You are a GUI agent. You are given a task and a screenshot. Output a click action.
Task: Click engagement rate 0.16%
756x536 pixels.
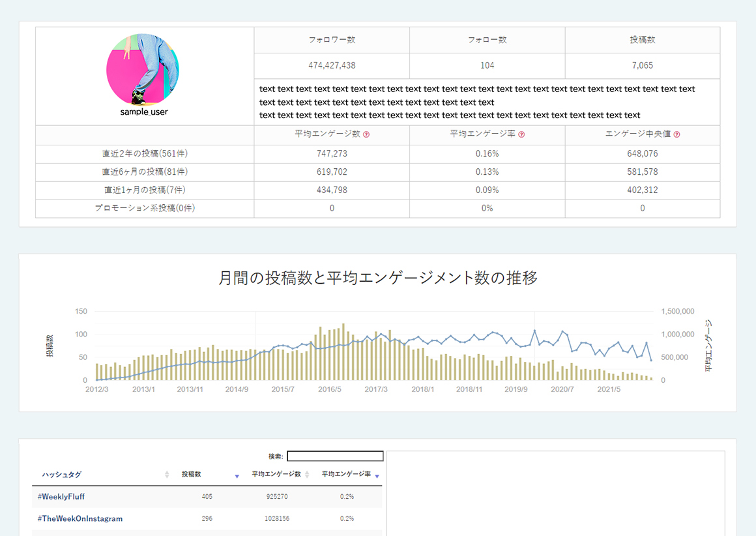coord(487,154)
